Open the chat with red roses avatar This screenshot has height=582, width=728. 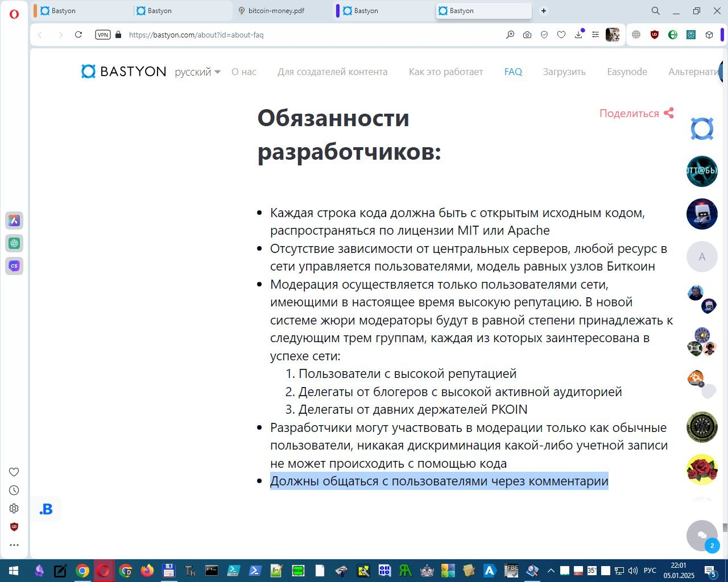click(702, 470)
